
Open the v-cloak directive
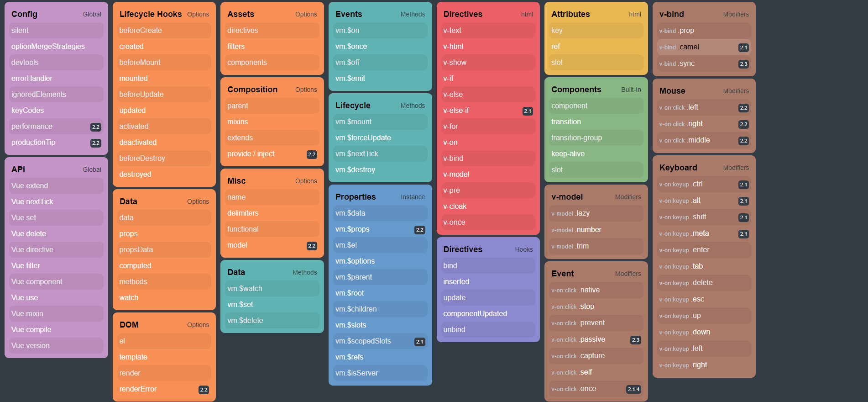[x=488, y=206]
